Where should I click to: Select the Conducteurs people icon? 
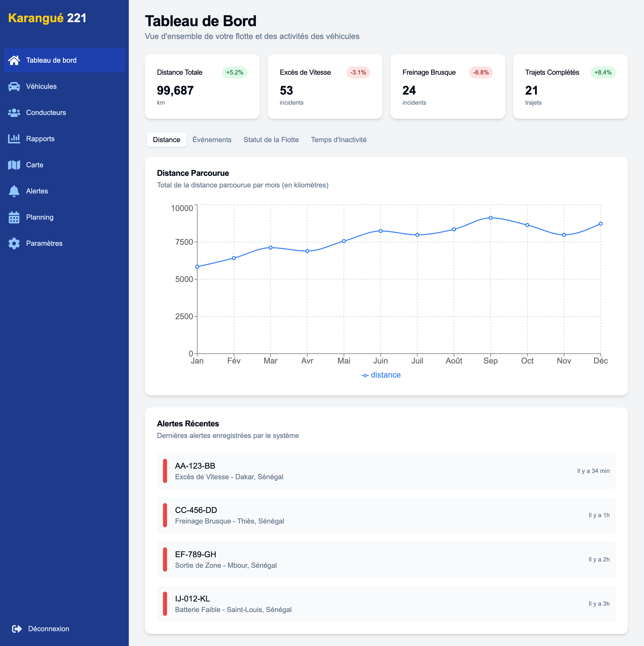(14, 113)
